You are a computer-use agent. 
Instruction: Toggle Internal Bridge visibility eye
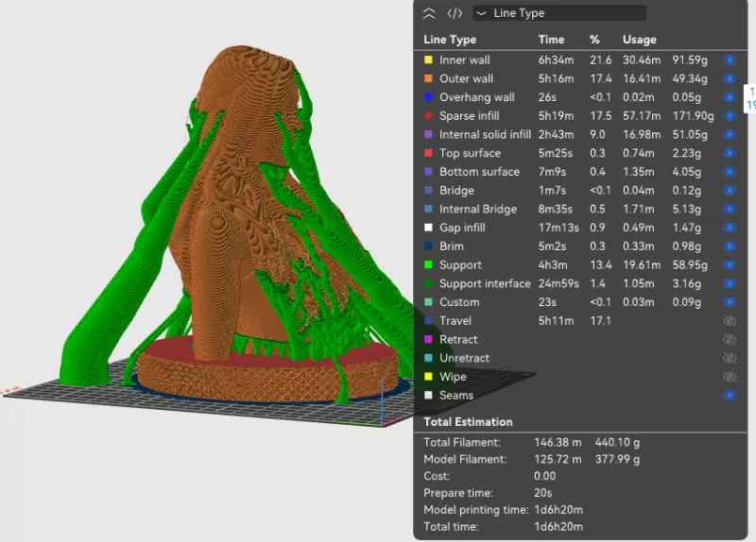point(730,209)
